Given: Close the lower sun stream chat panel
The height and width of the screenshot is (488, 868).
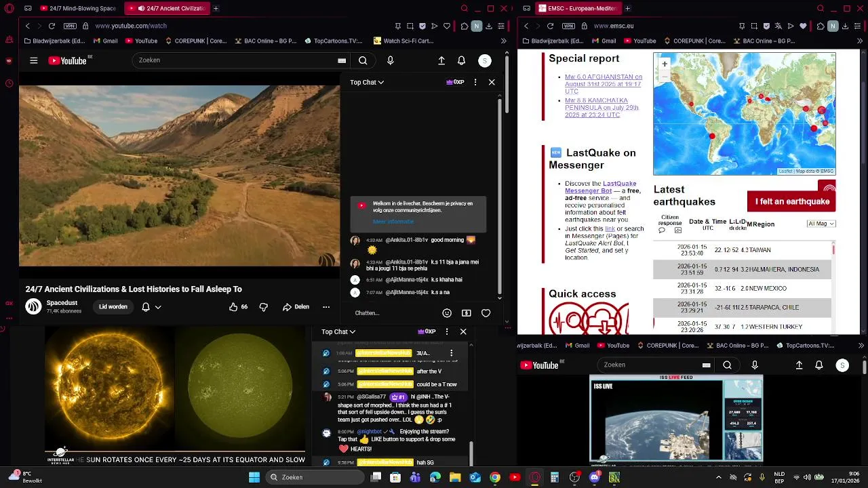Looking at the screenshot, I should pos(463,331).
